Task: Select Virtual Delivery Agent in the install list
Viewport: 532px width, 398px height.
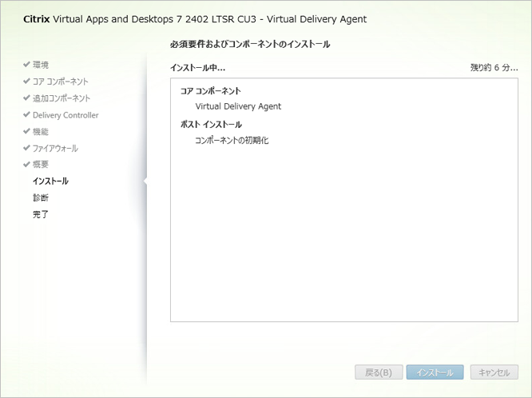Action: (238, 106)
